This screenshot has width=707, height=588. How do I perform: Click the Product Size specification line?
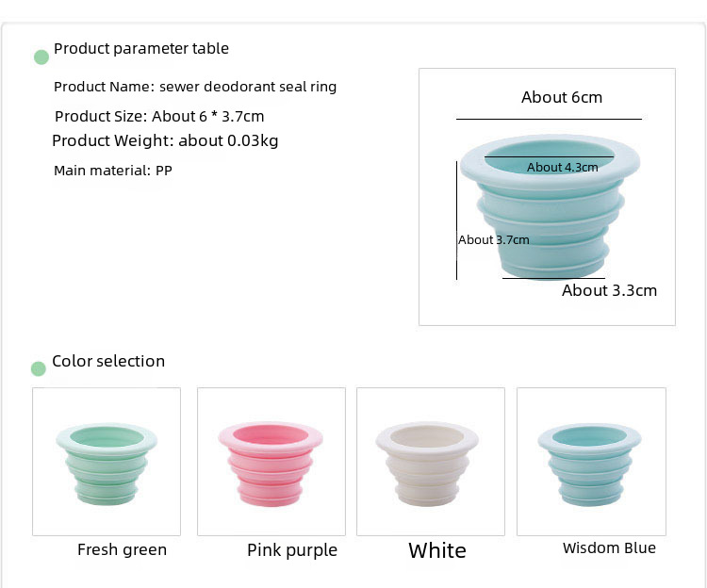(159, 117)
